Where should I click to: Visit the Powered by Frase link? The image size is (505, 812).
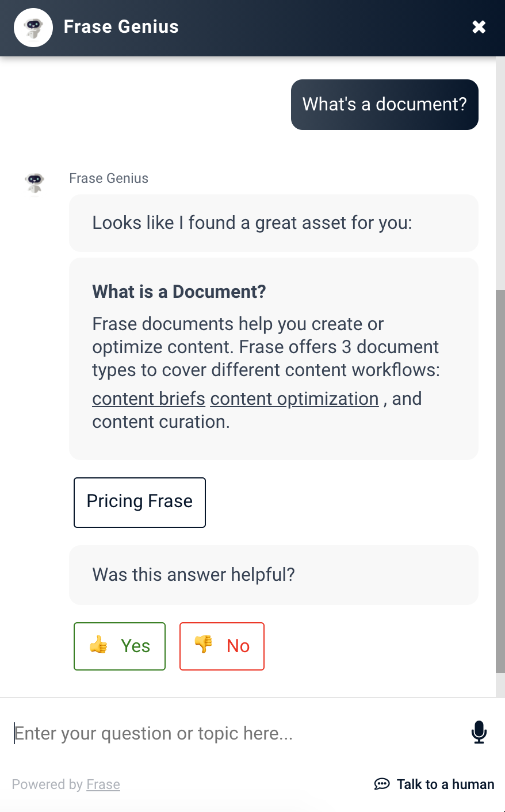(x=103, y=784)
